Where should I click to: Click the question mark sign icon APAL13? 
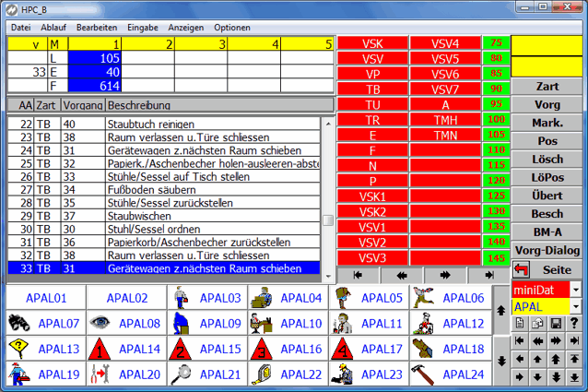click(x=18, y=350)
